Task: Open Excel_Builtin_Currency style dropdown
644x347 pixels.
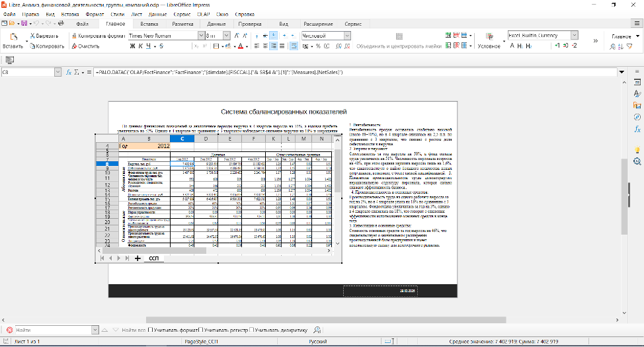Action: (x=575, y=35)
